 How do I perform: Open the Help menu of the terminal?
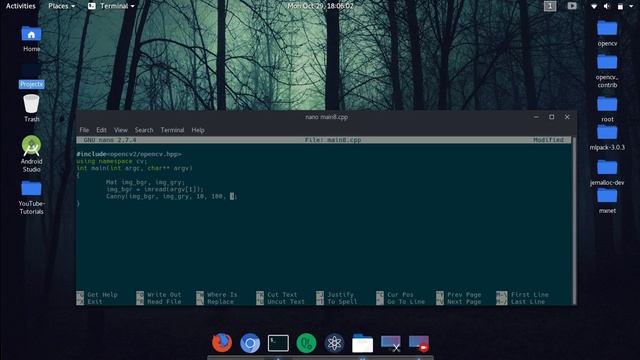click(198, 130)
